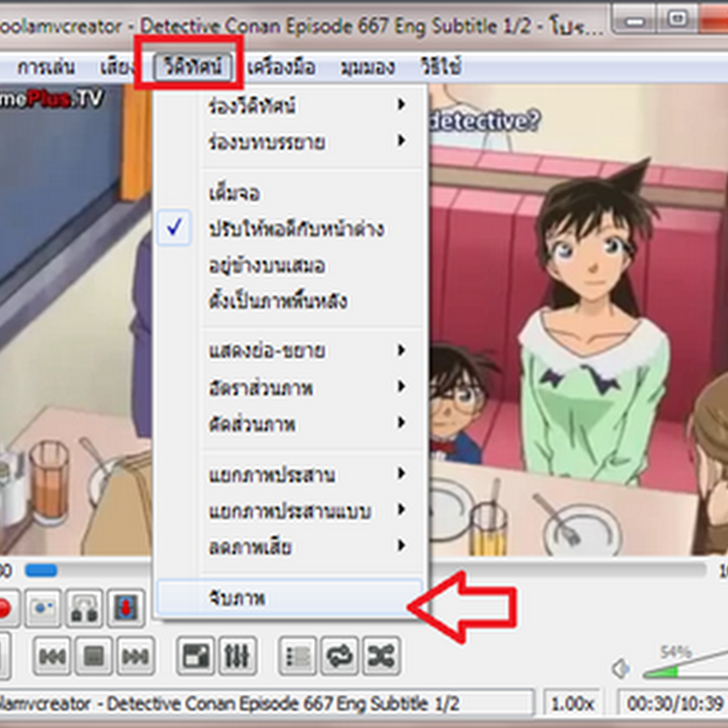728x728 pixels.
Task: Open the วีดิทัศน์ (Video) menu
Action: [193, 66]
